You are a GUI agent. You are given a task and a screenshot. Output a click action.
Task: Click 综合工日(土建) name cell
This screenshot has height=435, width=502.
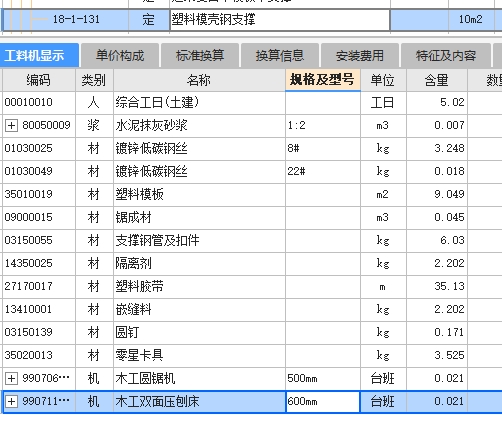coord(199,102)
